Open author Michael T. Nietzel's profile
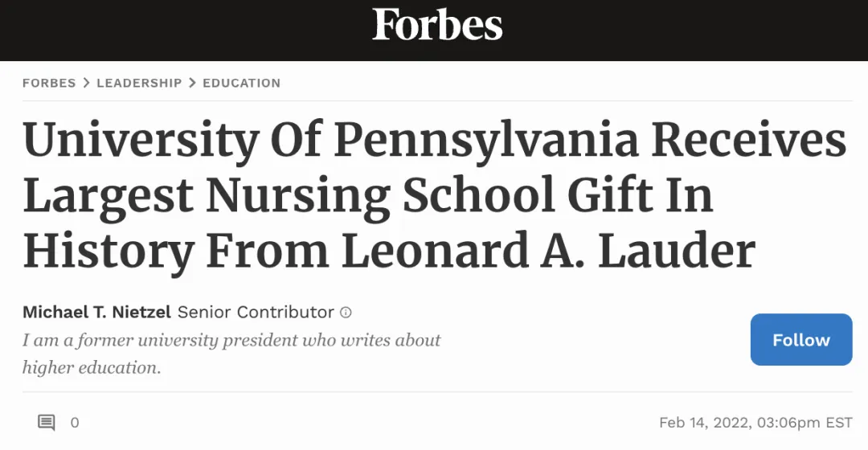This screenshot has height=450, width=868. (x=97, y=312)
